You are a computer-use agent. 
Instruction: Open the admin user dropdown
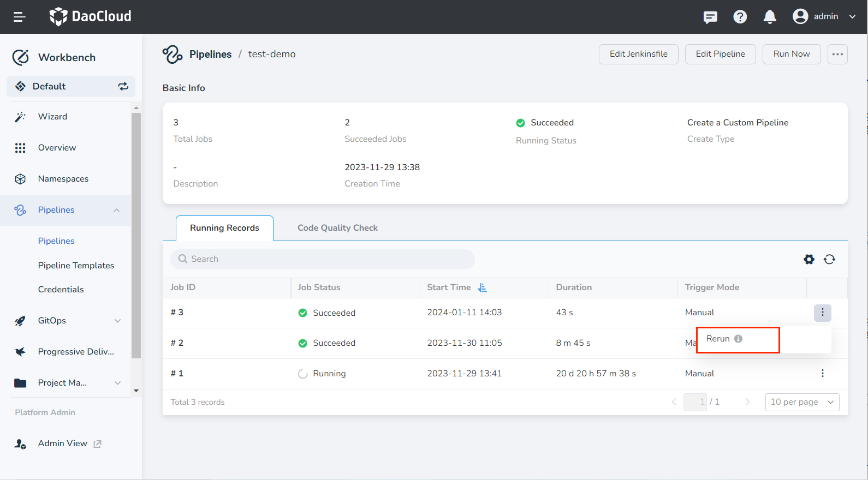(824, 16)
